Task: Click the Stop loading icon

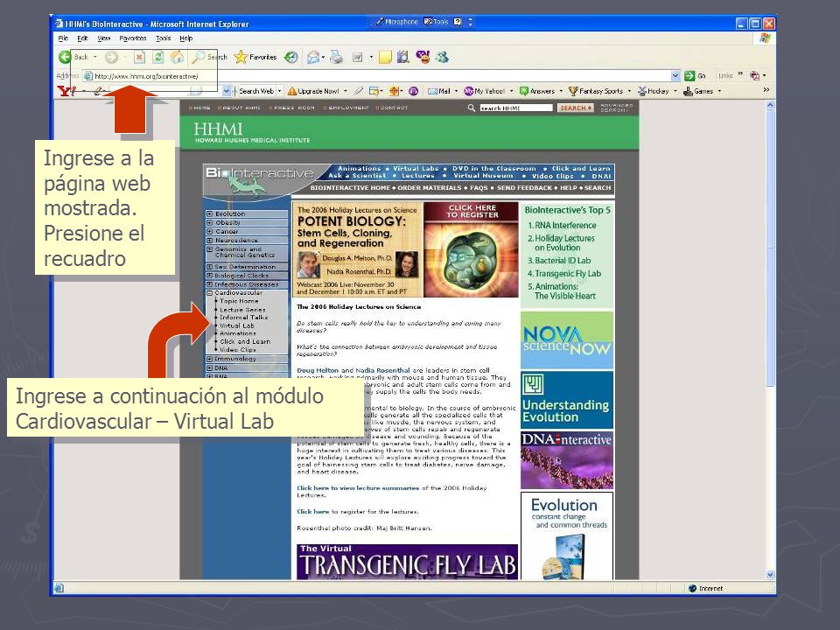Action: 139,57
